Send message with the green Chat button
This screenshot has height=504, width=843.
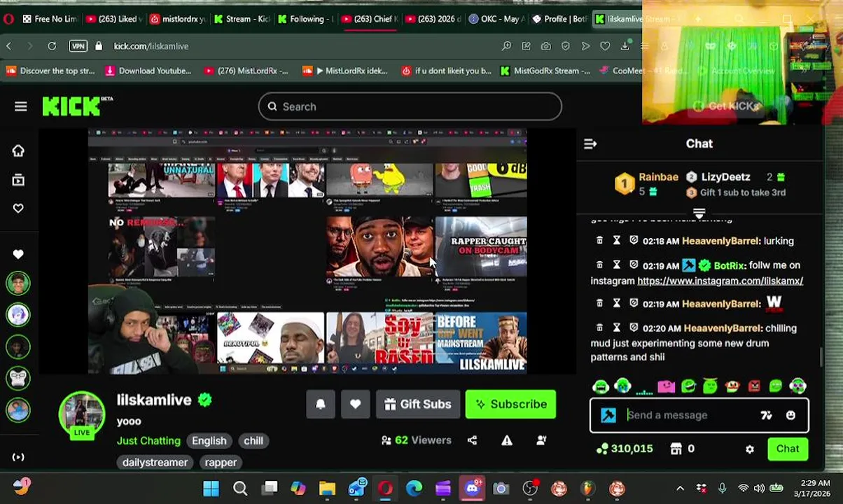click(x=788, y=449)
